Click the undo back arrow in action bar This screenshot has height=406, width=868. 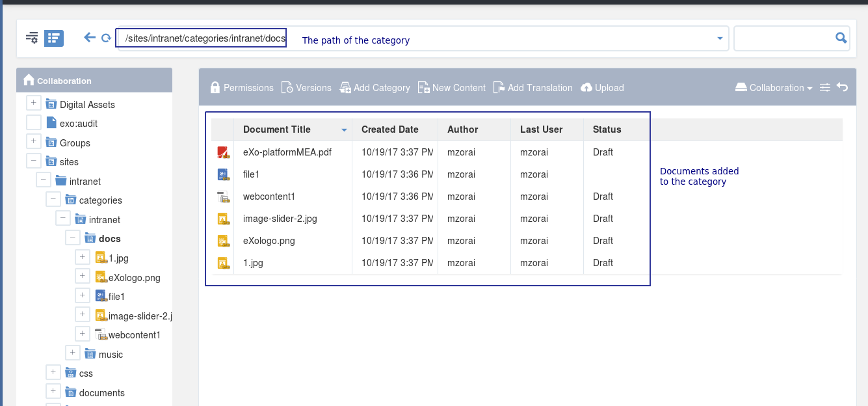[842, 87]
